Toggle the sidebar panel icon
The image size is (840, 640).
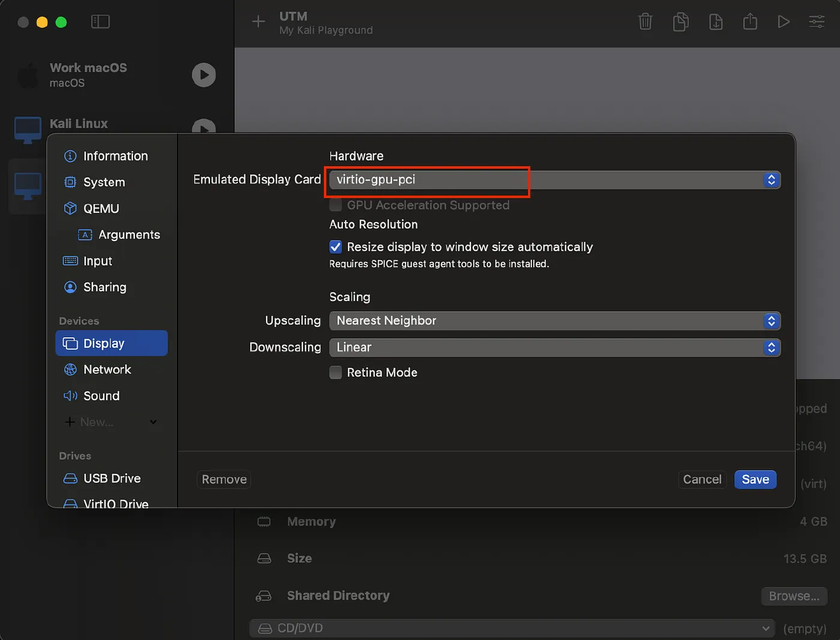[101, 22]
